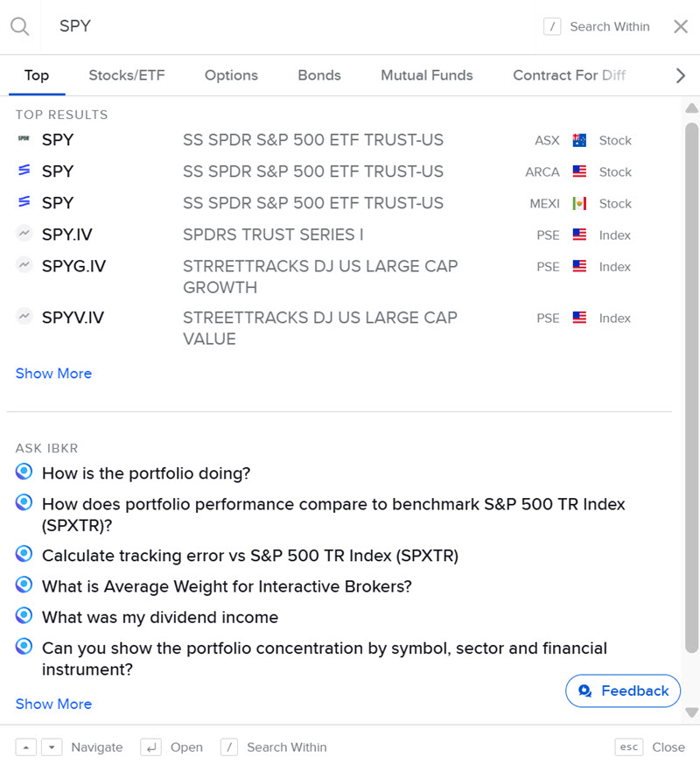Click the navigate down arrow key icon
The width and height of the screenshot is (700, 764).
[52, 747]
